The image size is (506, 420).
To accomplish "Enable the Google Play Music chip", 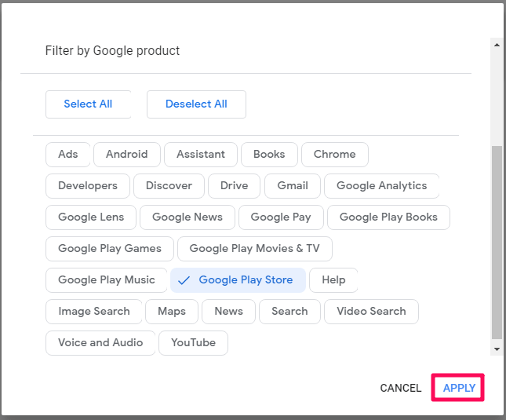I will point(106,280).
